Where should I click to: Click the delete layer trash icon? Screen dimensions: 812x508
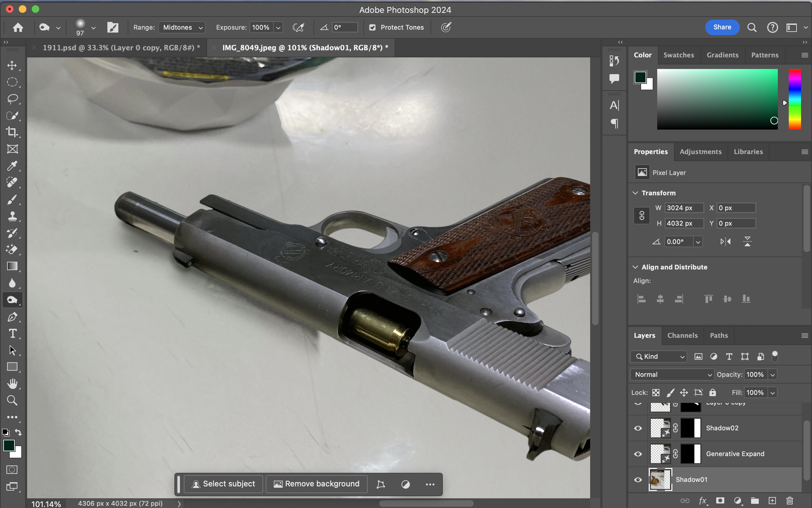tap(789, 501)
